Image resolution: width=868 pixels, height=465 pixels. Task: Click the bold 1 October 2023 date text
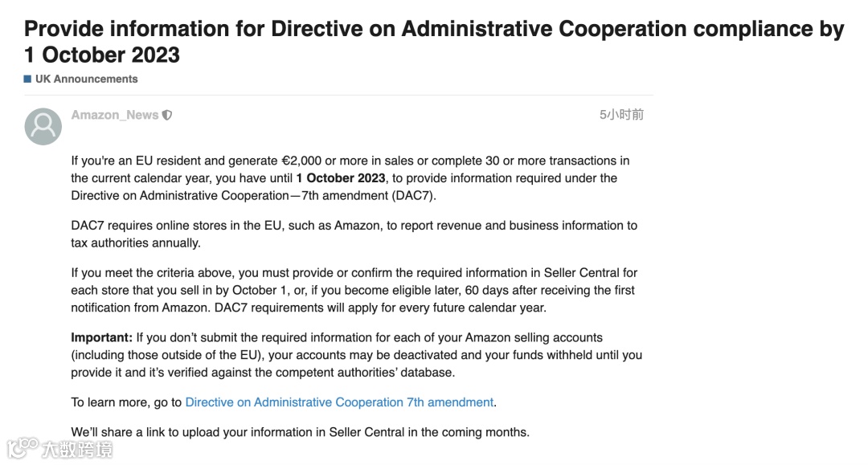tap(341, 178)
